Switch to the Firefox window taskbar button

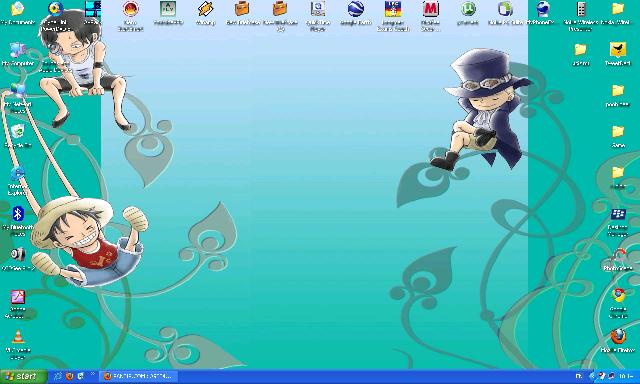[x=138, y=376]
